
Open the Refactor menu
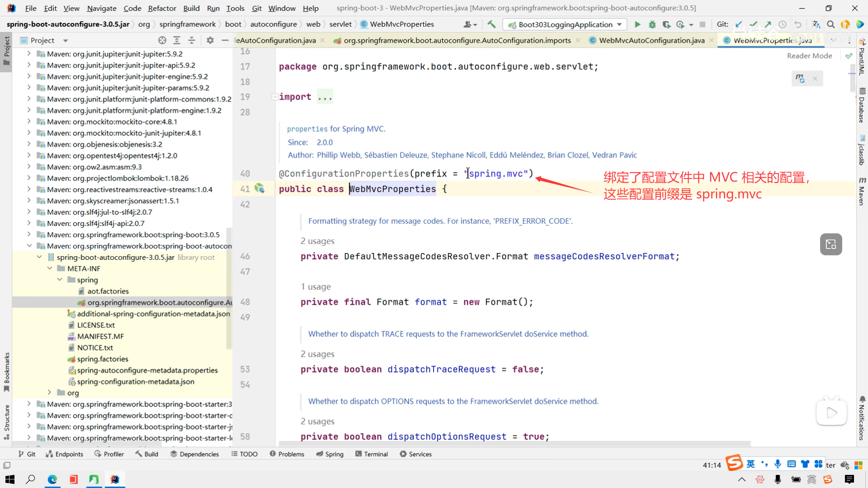click(162, 8)
